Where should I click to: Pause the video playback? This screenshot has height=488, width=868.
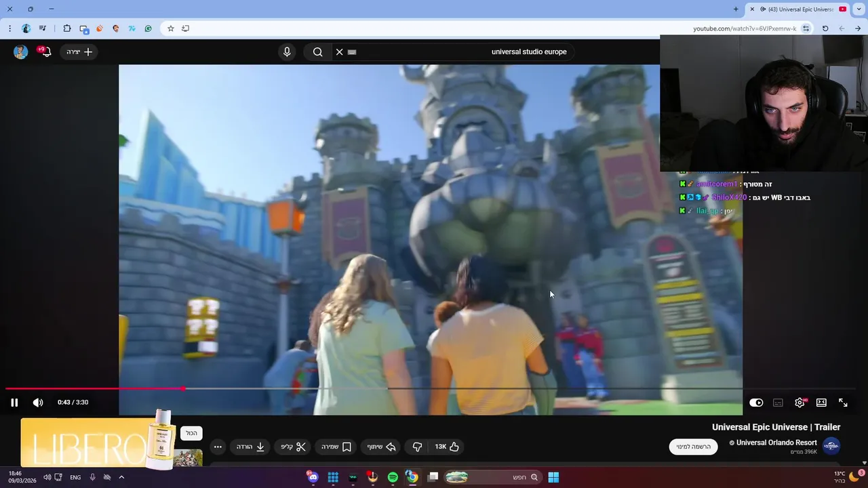[14, 403]
